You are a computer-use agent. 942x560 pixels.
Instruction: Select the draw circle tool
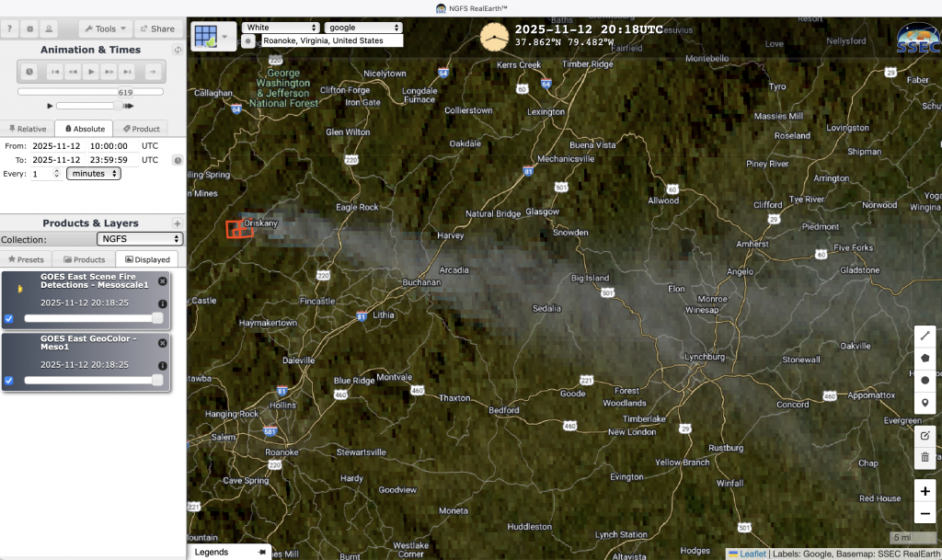point(925,380)
